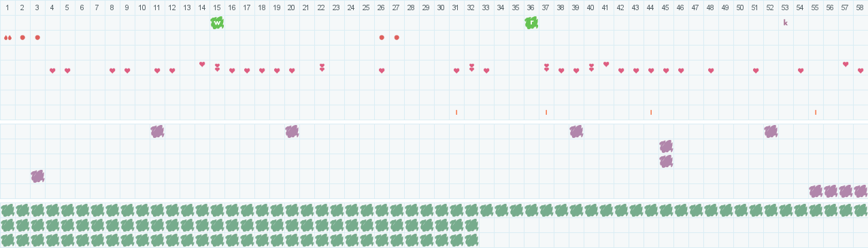Select the purple scribble block on day 39
The image size is (868, 248).
click(576, 131)
